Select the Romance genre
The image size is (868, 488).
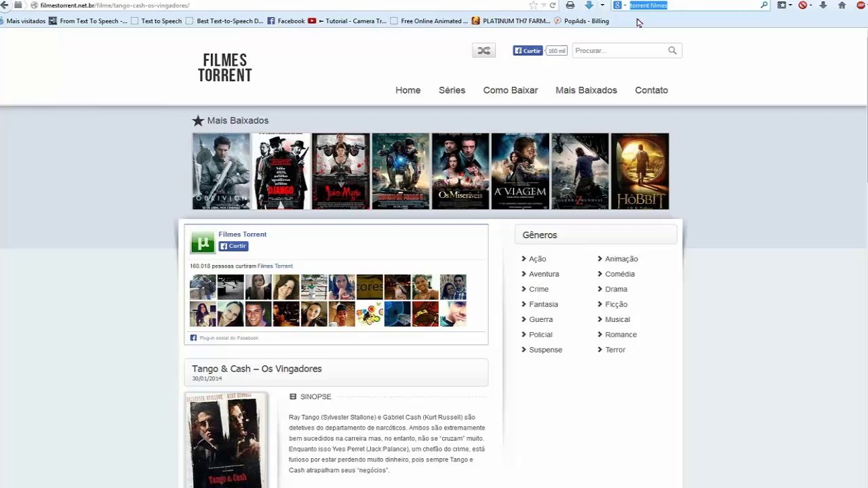click(x=620, y=335)
